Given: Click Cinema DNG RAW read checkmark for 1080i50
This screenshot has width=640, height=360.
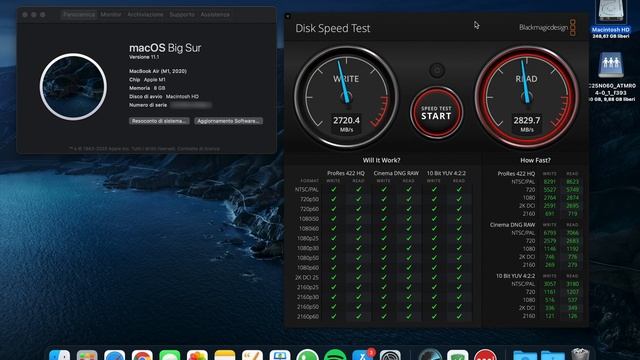Looking at the screenshot, I should [409, 219].
